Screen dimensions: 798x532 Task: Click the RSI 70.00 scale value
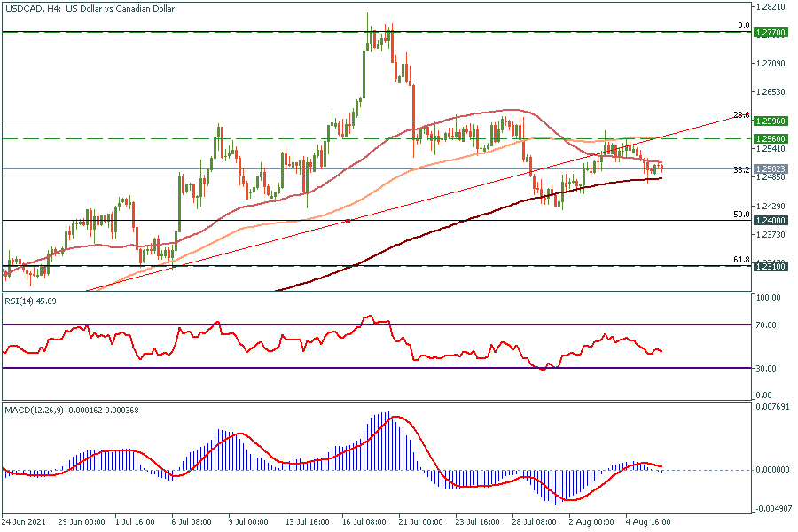764,325
